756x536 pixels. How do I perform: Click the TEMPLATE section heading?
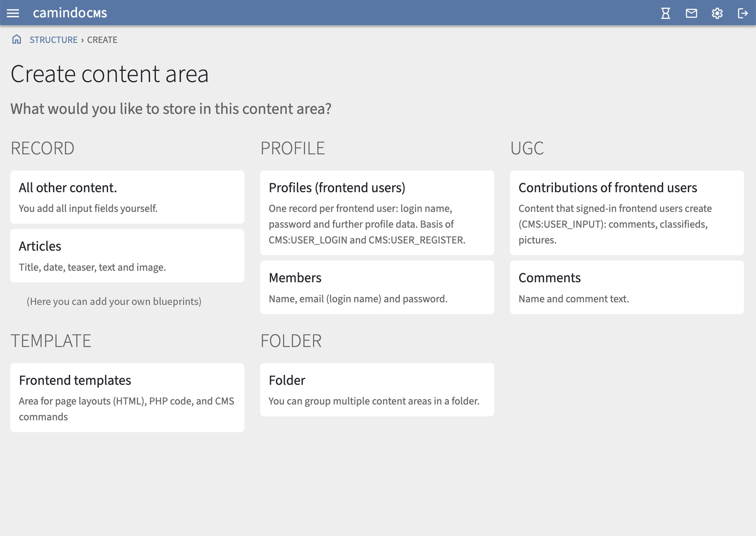coord(51,341)
